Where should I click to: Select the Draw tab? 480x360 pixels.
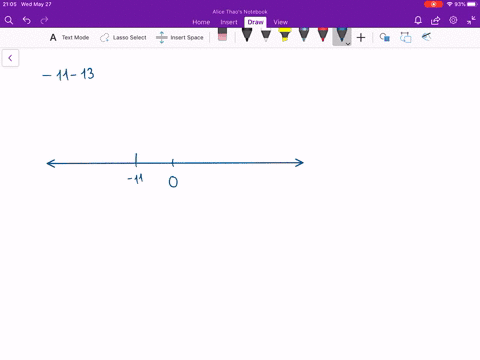pos(255,22)
